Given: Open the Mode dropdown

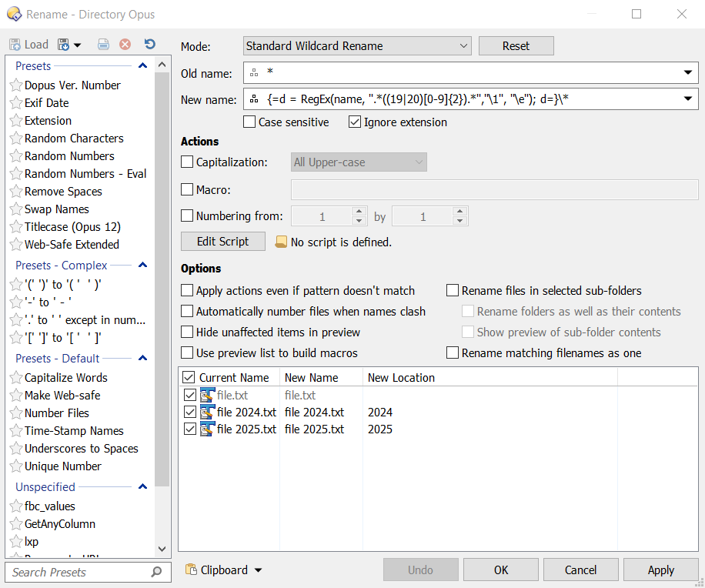Looking at the screenshot, I should coord(357,46).
